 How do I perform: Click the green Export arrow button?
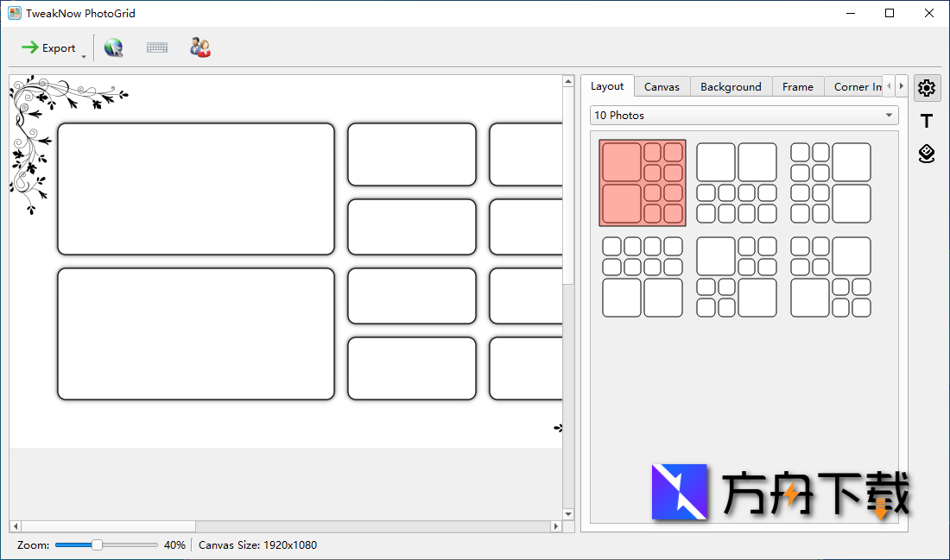coord(48,48)
